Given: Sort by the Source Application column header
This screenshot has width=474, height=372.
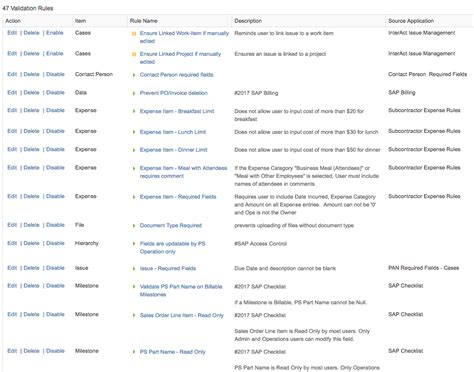Looking at the screenshot, I should [x=411, y=21].
